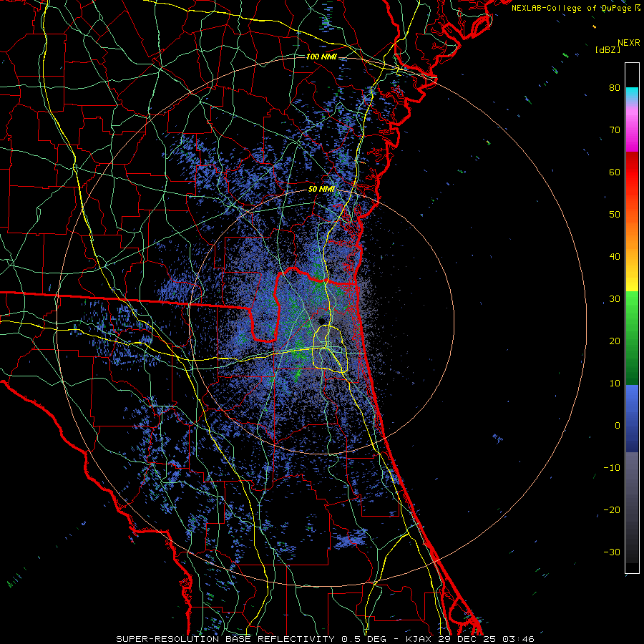This screenshot has height=644, width=644.
Task: Click the dark radar site center dot
Action: [x=321, y=321]
